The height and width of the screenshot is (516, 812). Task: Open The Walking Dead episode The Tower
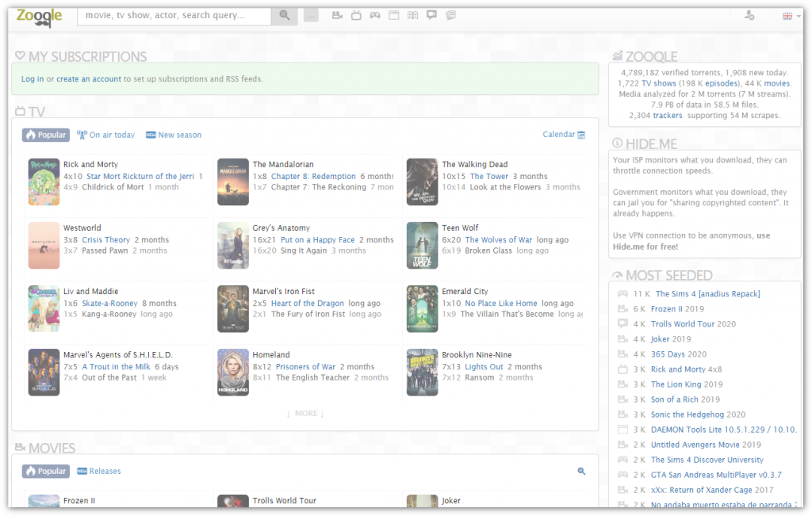(488, 177)
